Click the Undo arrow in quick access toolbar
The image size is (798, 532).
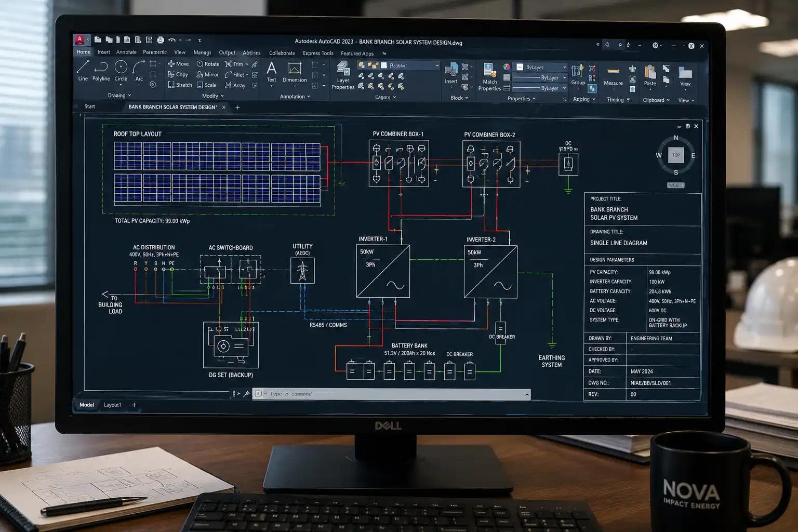[x=171, y=40]
